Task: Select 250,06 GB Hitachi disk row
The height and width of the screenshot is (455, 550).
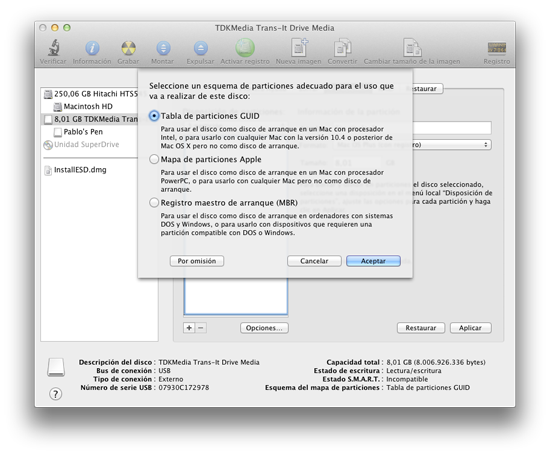Action: point(89,94)
